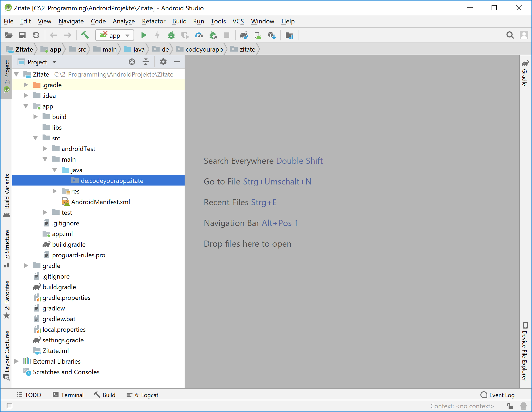
Task: Expand the .idea folder
Action: click(26, 96)
